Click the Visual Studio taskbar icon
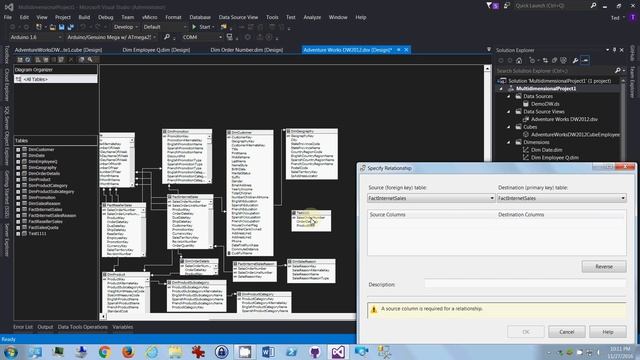 tap(338, 352)
